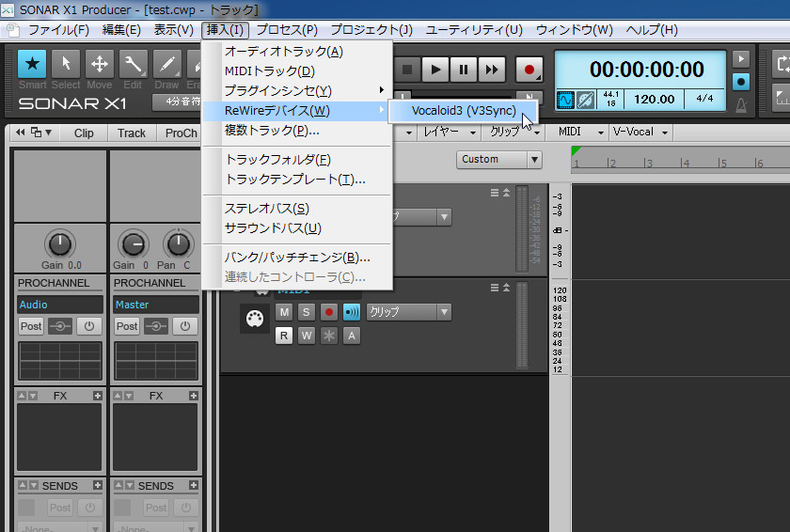Activate the Edit wrench tool
This screenshot has height=532, width=790.
[133, 65]
